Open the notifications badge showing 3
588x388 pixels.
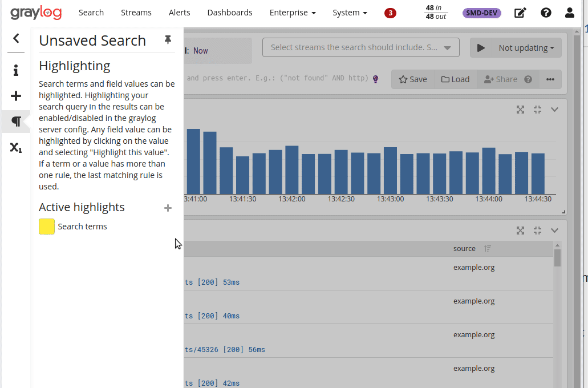[390, 13]
